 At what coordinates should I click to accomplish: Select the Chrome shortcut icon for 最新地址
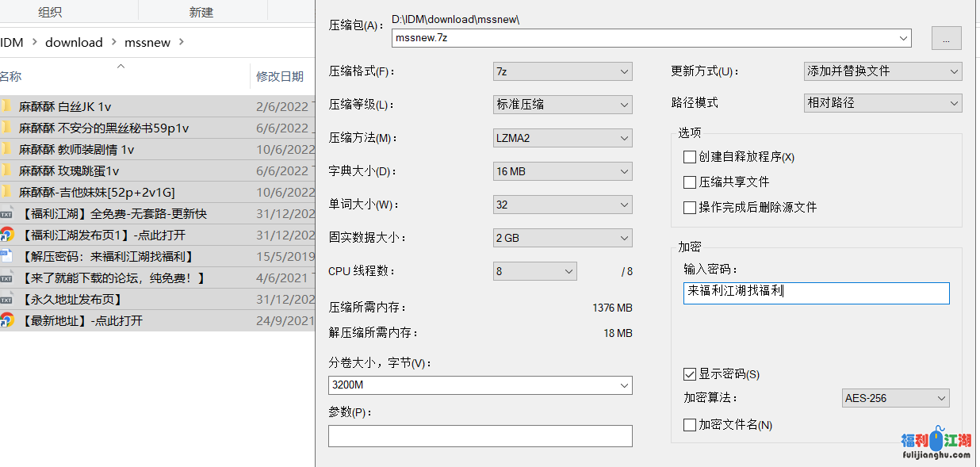(x=6, y=320)
